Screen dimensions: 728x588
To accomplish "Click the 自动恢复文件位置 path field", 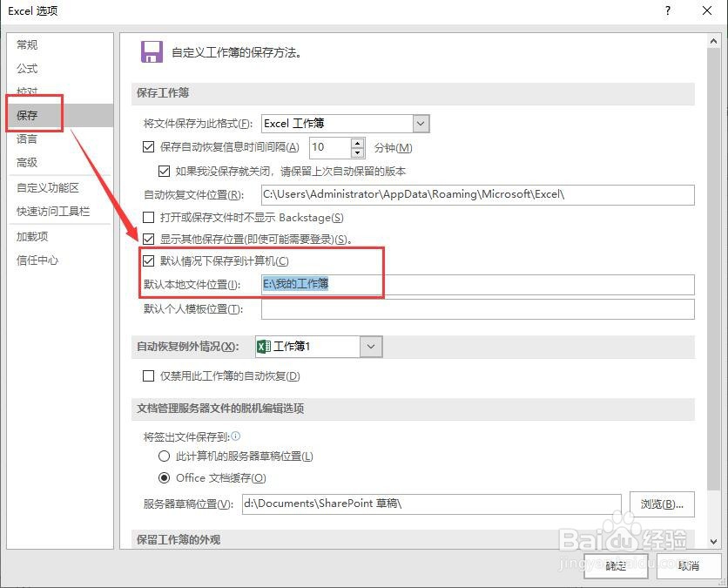I will point(478,194).
